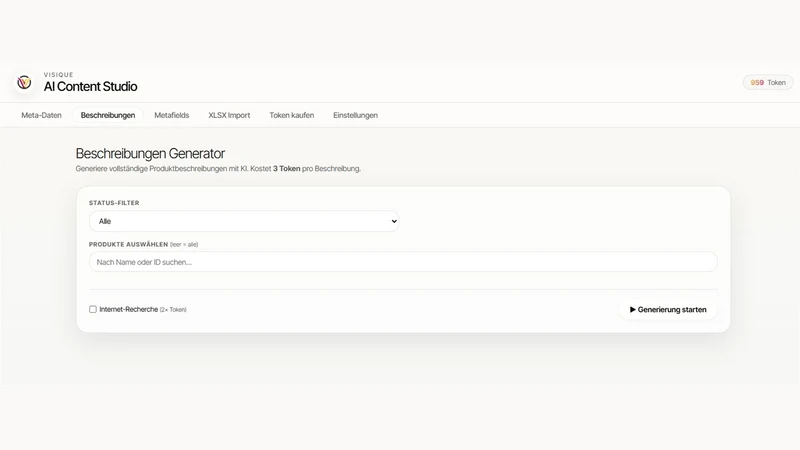Open the Meta-Daten tab
This screenshot has width=800, height=450.
(x=41, y=115)
